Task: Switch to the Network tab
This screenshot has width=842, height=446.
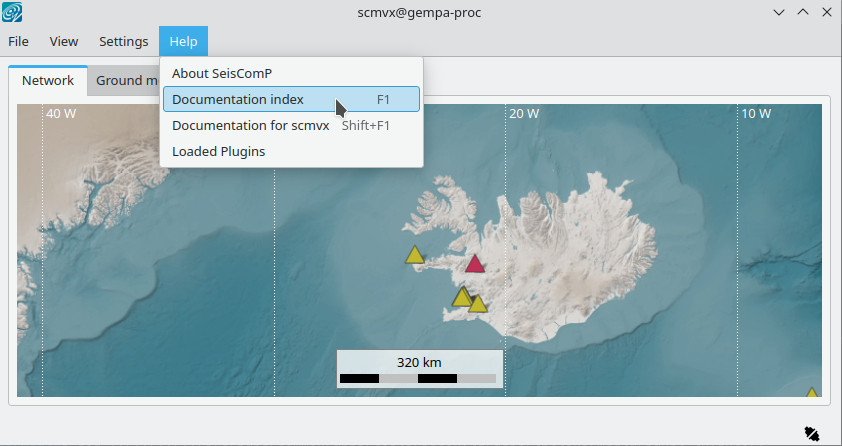Action: click(48, 81)
